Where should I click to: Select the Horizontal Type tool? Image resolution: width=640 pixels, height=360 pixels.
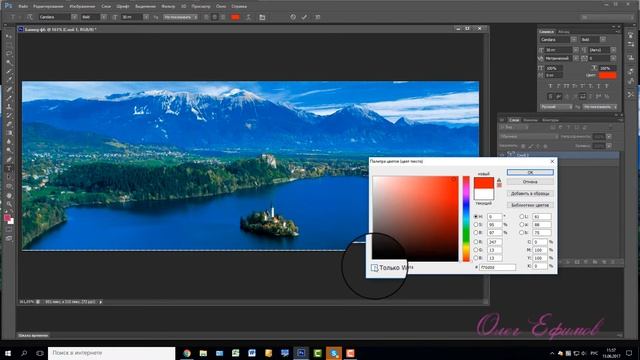tap(9, 168)
